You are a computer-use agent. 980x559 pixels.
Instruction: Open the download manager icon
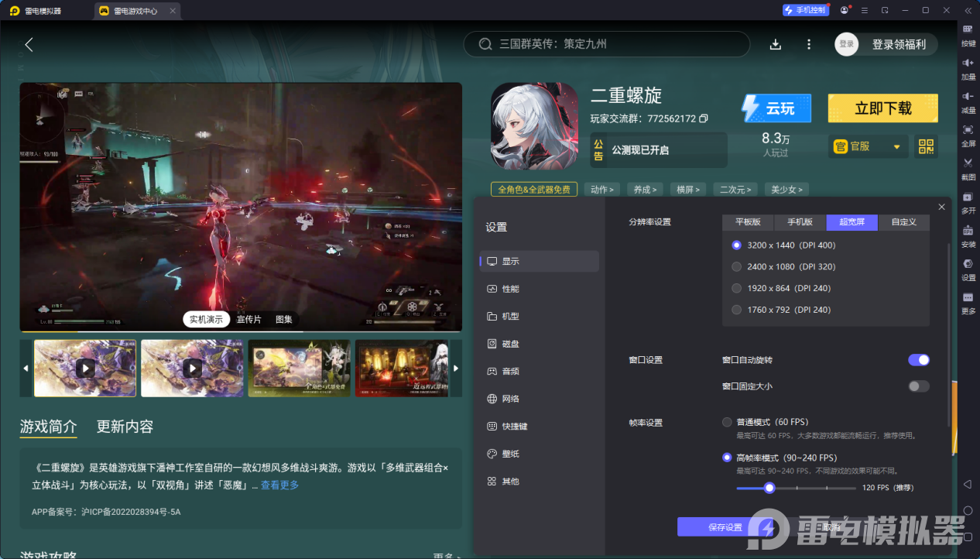[776, 44]
